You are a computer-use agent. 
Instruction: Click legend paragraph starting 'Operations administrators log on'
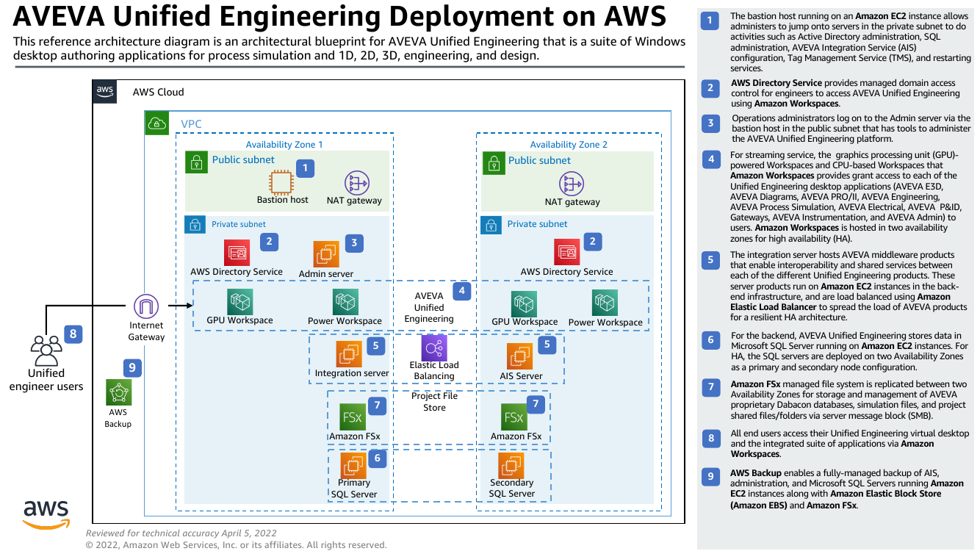coord(851,128)
